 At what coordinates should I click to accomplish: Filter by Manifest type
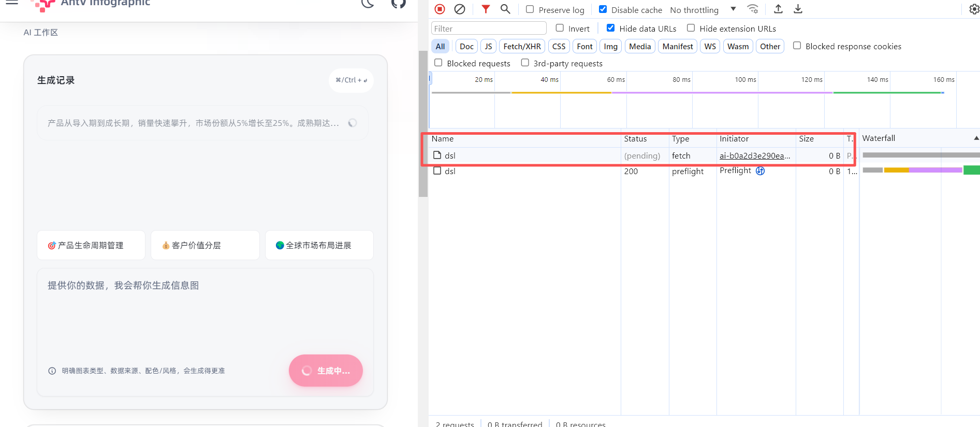click(678, 46)
